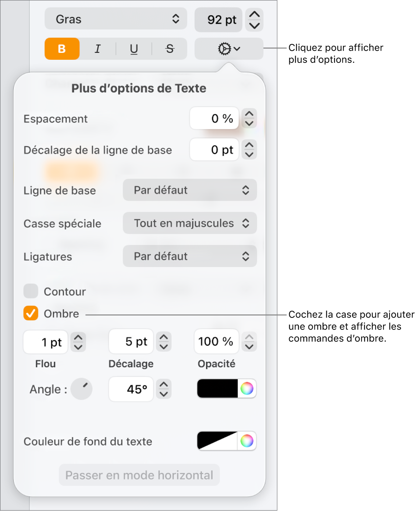Click the Passer en mode horizontal button
Viewport: 420px width, 511px height.
click(139, 475)
